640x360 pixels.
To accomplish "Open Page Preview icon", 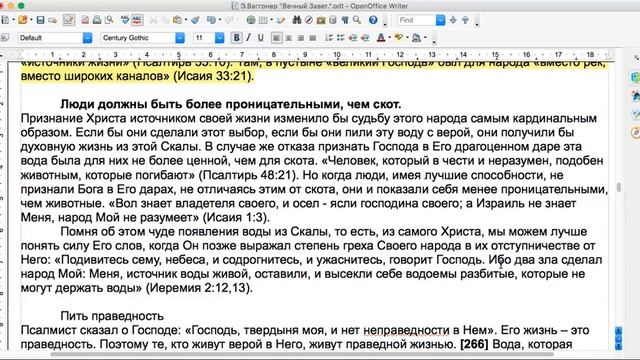I will [x=109, y=20].
